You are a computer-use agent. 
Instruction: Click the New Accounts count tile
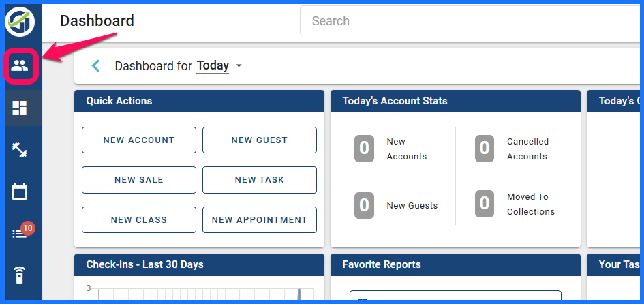click(365, 149)
